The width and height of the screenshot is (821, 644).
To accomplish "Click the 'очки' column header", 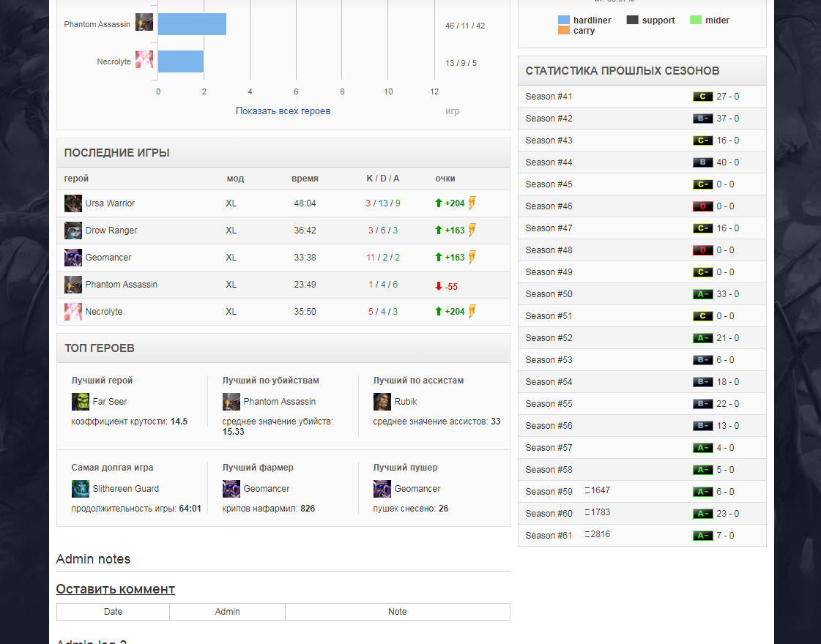I will tap(445, 179).
